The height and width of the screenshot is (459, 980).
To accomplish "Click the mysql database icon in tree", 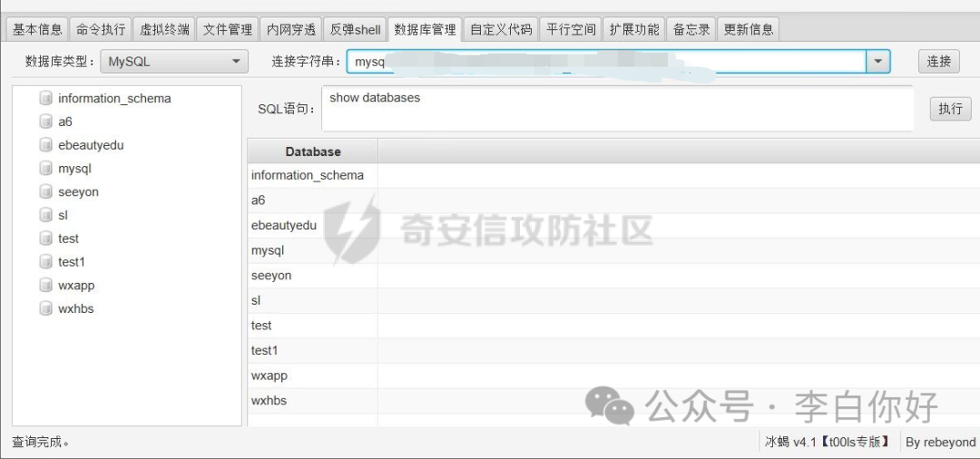I will coord(45,168).
